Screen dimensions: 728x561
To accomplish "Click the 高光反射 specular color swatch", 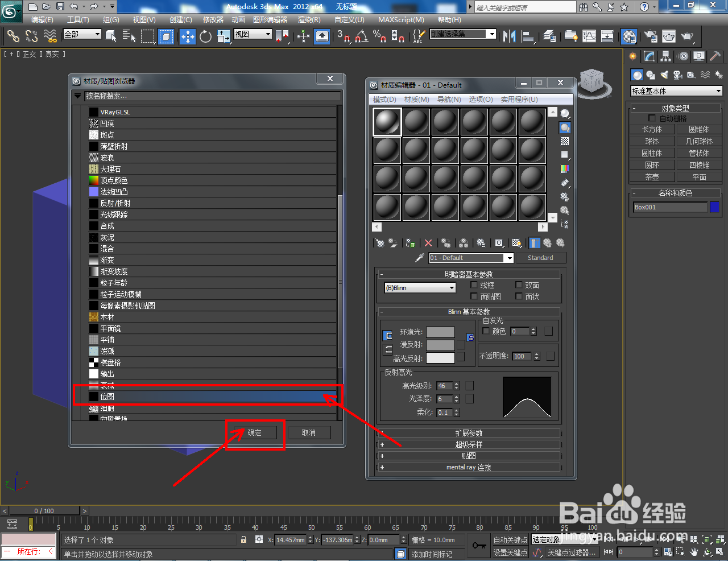I will point(440,358).
